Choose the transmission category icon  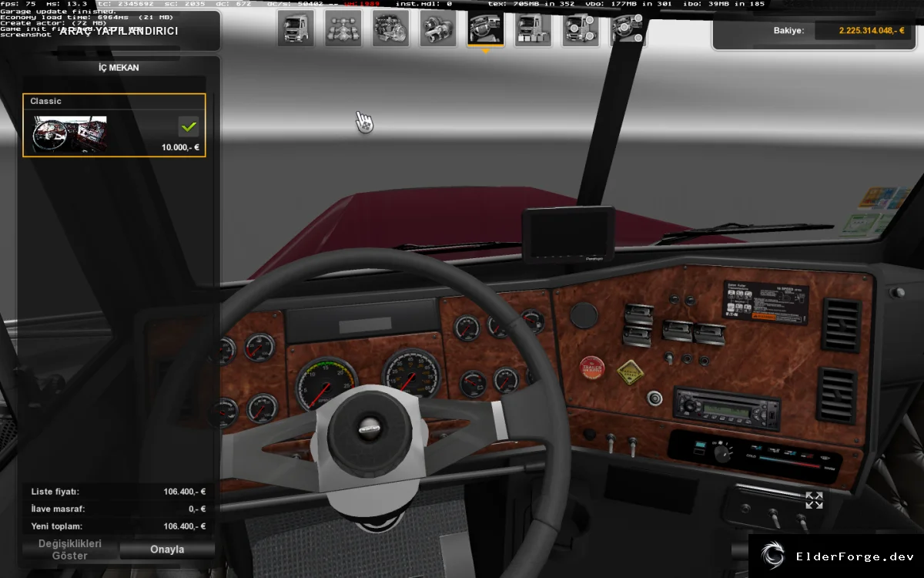pyautogui.click(x=438, y=29)
